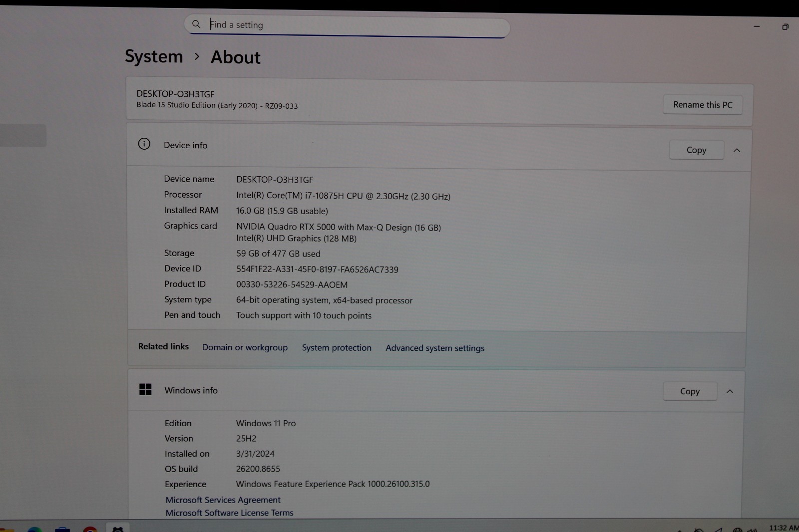Open the taskbar clock showing 11:32 AM
799x532 pixels.
tap(784, 528)
